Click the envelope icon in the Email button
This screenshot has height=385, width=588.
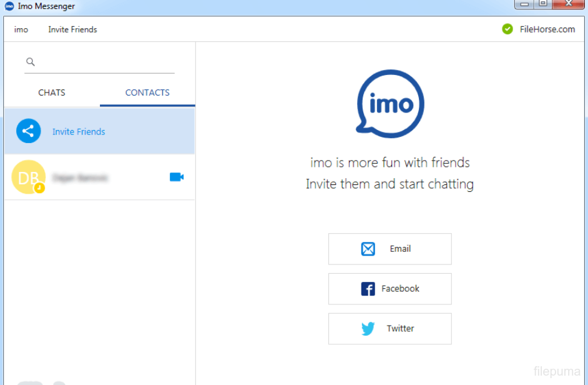[368, 249]
